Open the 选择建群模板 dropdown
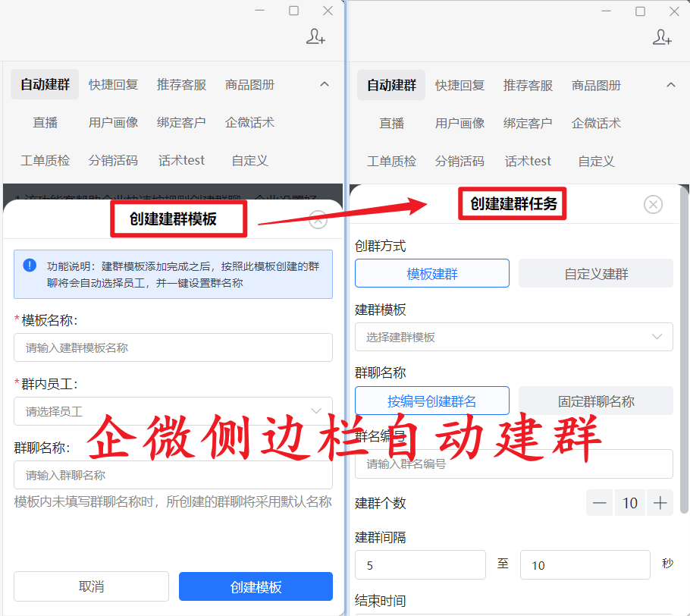 pyautogui.click(x=513, y=337)
